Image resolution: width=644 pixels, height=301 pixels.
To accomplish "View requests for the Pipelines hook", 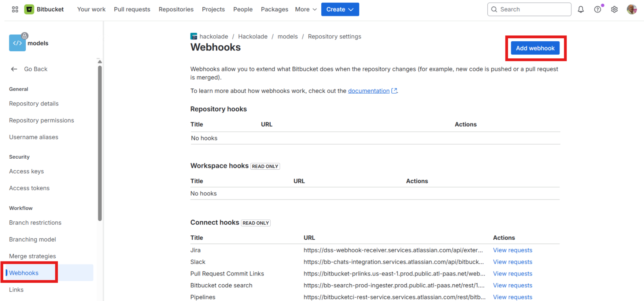I will (x=513, y=297).
